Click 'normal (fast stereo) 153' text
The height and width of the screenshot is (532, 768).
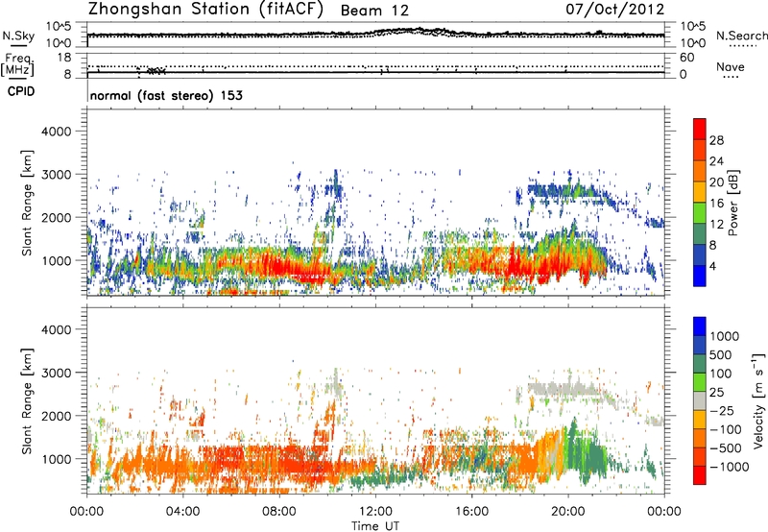[166, 95]
